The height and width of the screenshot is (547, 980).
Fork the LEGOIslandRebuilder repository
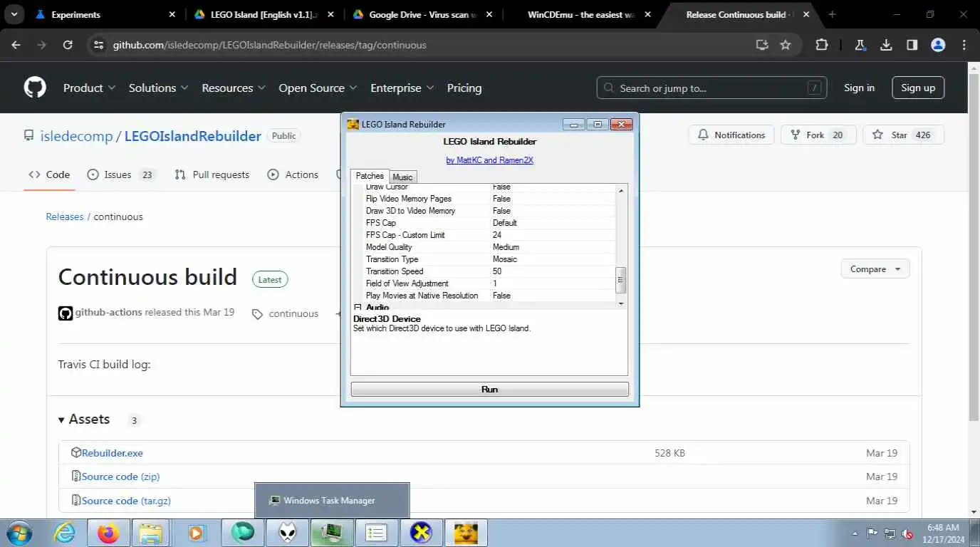818,135
